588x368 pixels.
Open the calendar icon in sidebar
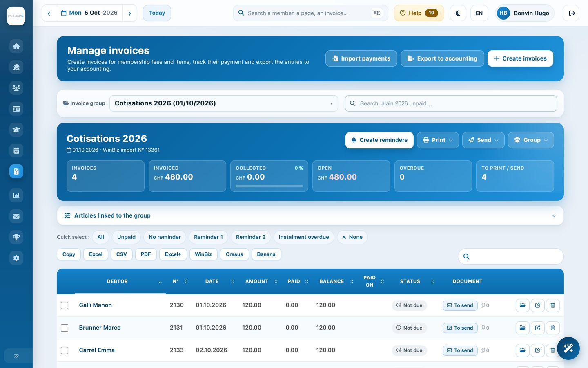[x=16, y=150]
